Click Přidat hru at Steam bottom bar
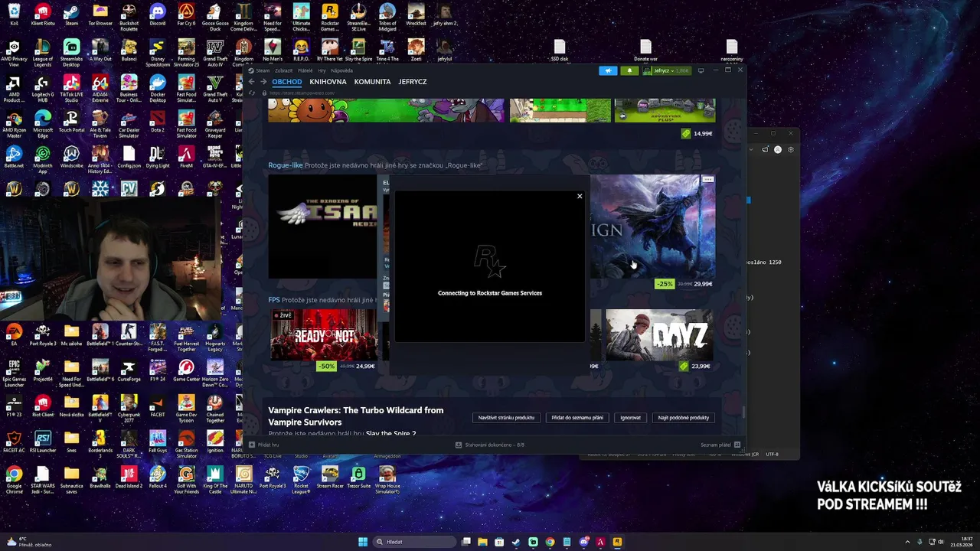 point(263,445)
